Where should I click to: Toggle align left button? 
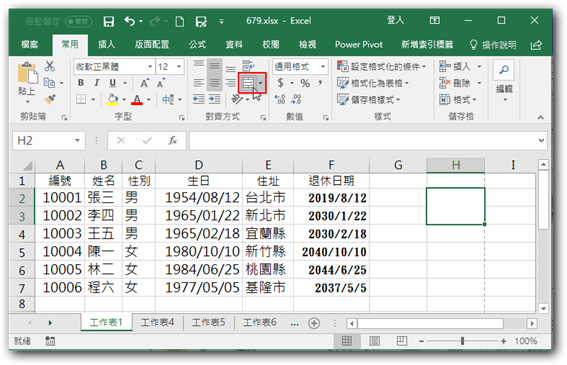[x=199, y=83]
